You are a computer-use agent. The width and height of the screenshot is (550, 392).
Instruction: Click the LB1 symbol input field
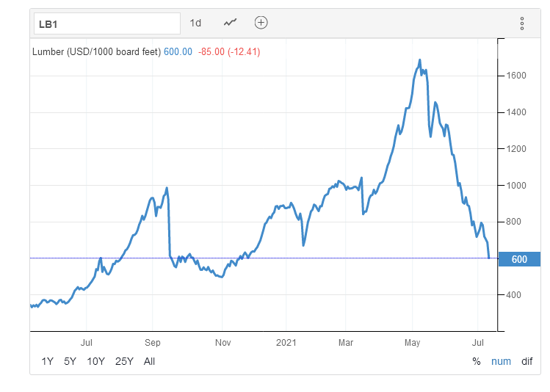pos(106,23)
